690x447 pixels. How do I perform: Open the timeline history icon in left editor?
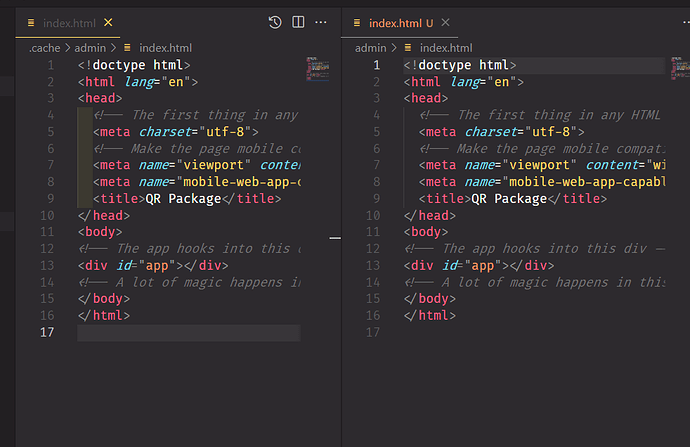click(276, 22)
